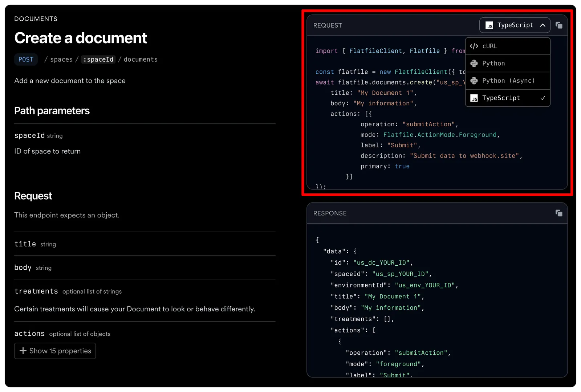Pick Python (Async) from the list
The height and width of the screenshot is (392, 581).
tap(508, 81)
